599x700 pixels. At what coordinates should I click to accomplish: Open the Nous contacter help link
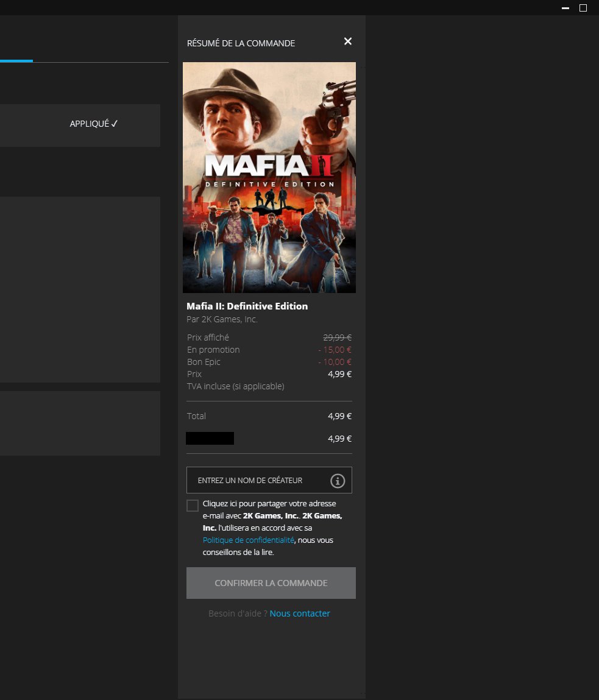click(x=300, y=613)
